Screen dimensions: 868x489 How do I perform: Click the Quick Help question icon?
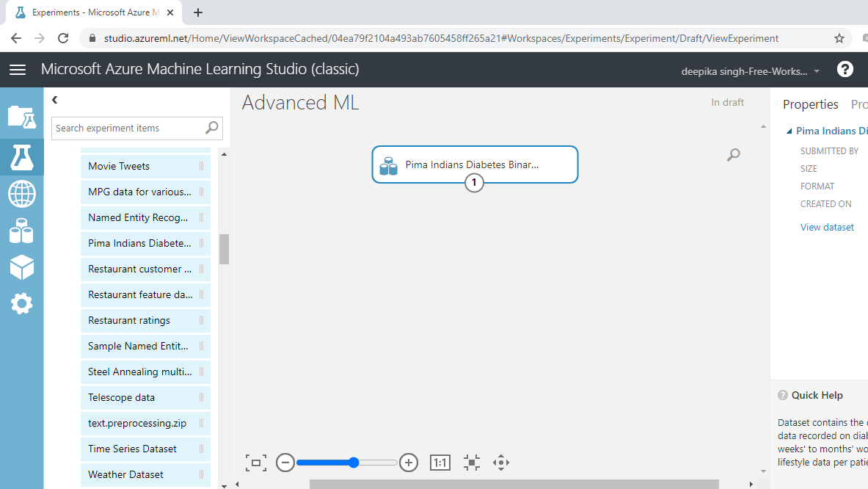coord(783,395)
